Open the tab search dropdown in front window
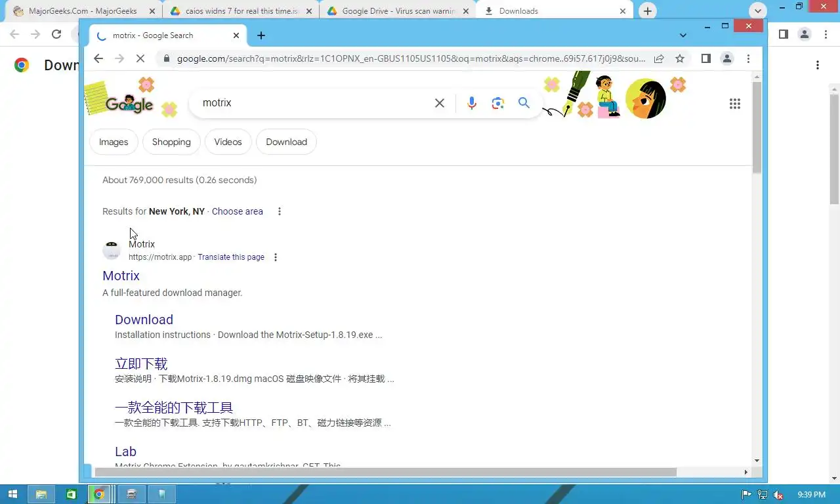The width and height of the screenshot is (840, 504). point(683,35)
